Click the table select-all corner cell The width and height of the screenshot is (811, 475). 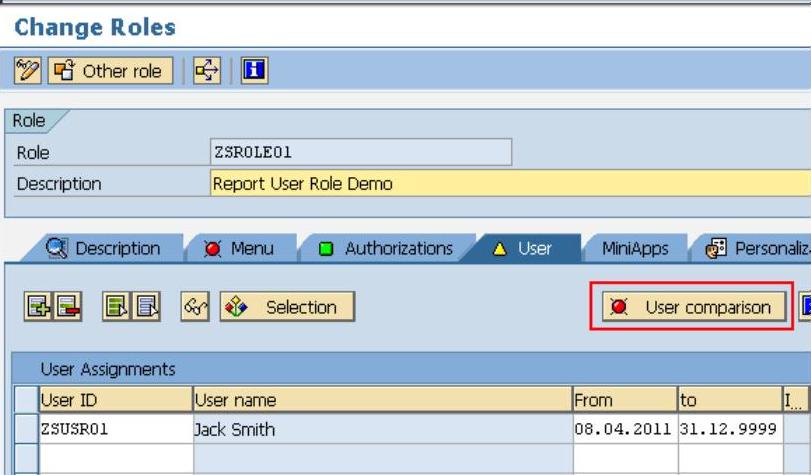pyautogui.click(x=26, y=400)
